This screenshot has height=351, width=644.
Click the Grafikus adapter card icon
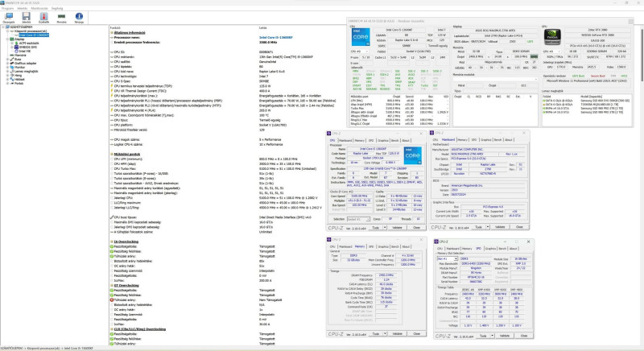point(12,64)
